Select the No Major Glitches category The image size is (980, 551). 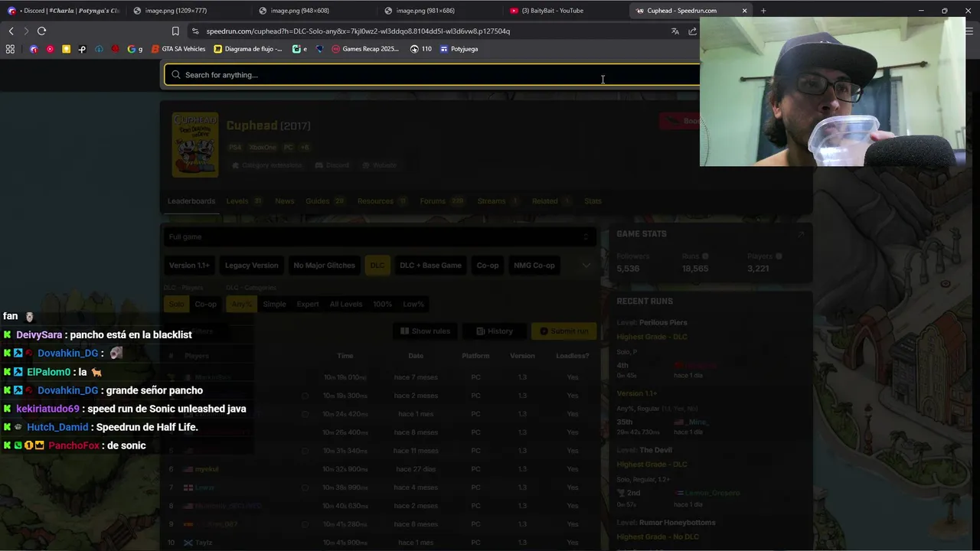(x=324, y=266)
